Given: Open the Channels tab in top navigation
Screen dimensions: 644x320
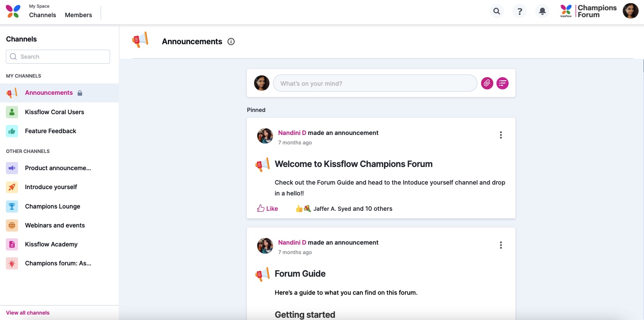Looking at the screenshot, I should 42,15.
